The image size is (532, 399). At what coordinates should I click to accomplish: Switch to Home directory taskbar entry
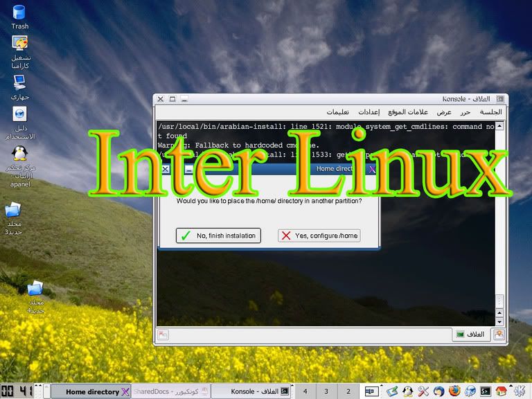point(91,391)
